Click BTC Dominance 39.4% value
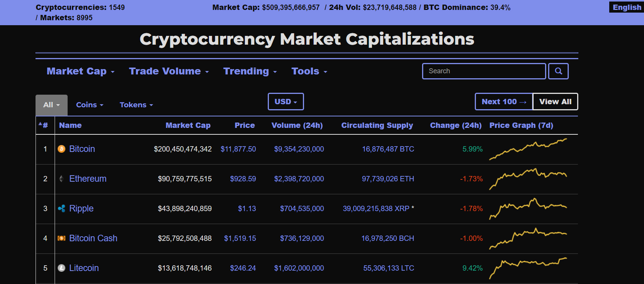This screenshot has width=644, height=284. [500, 7]
